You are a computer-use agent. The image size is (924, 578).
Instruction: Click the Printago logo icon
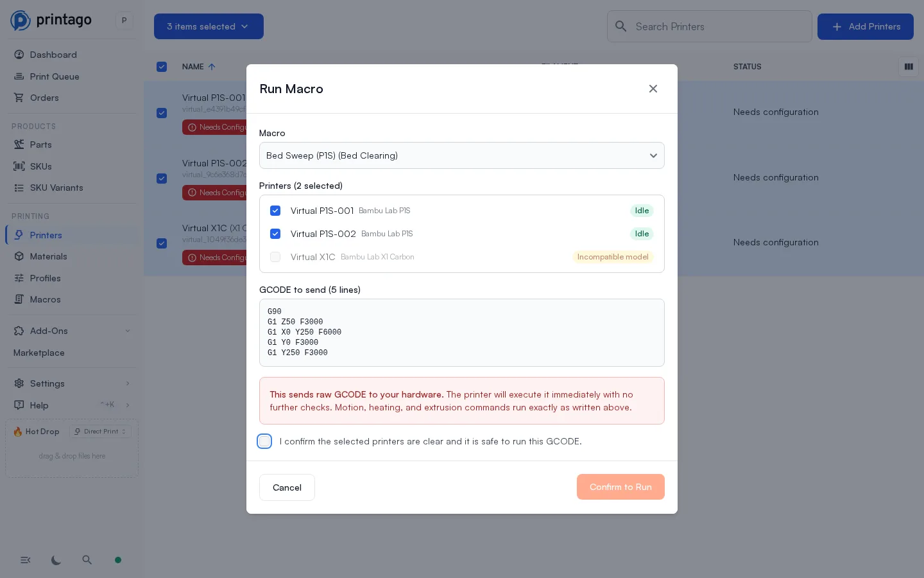21,21
